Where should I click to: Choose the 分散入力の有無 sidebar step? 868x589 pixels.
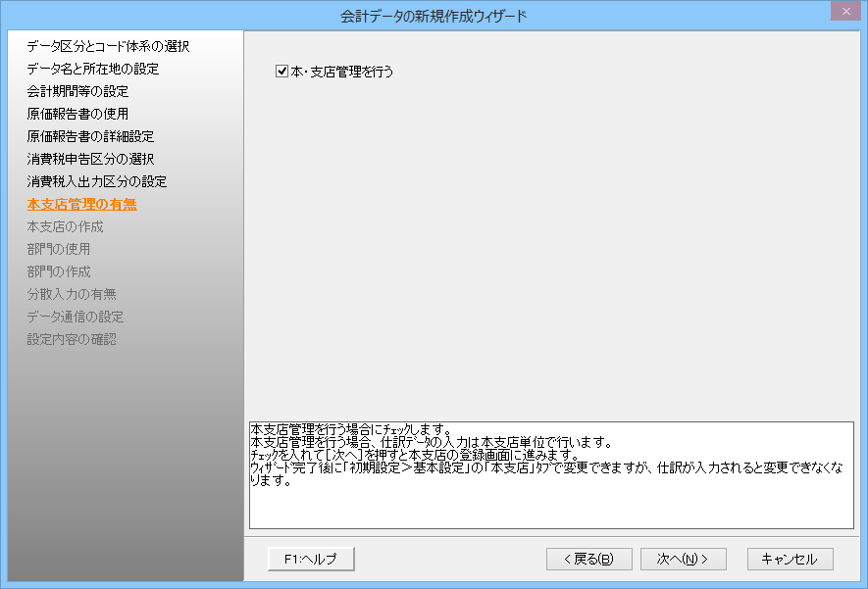[72, 294]
